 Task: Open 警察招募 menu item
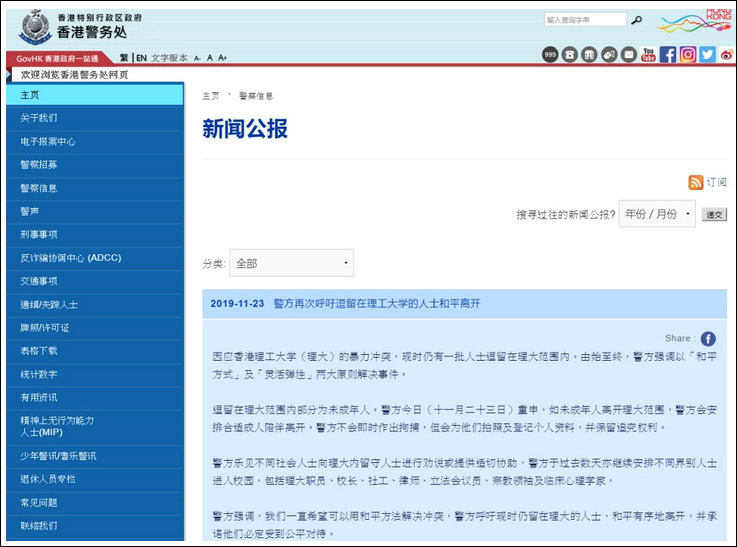tap(95, 165)
